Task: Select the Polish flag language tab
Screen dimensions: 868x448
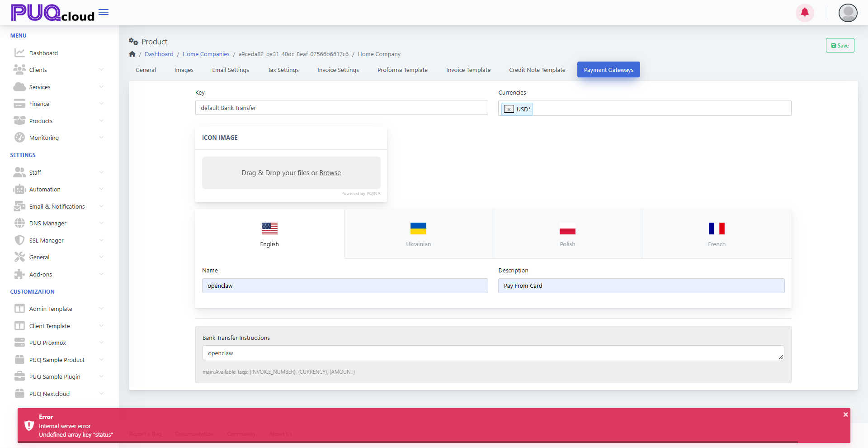Action: click(x=567, y=234)
